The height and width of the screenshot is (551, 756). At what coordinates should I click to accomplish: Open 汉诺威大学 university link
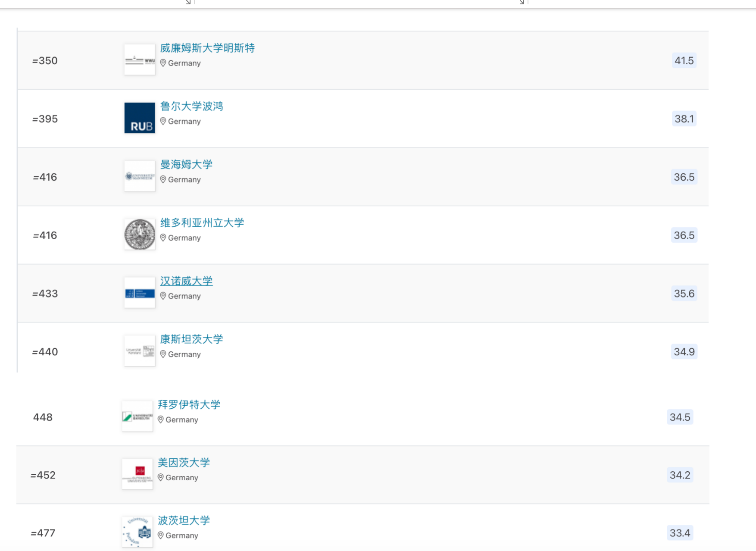click(x=186, y=281)
